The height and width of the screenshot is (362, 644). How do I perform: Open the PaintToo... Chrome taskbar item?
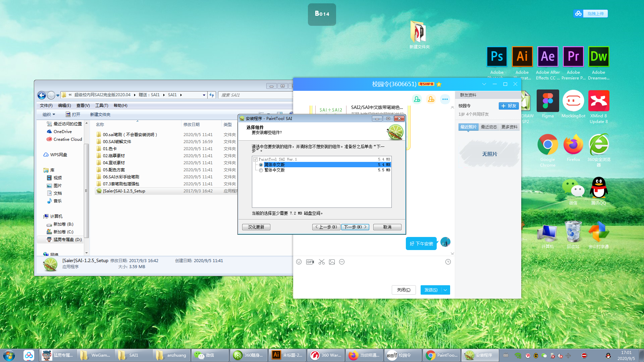(441, 355)
